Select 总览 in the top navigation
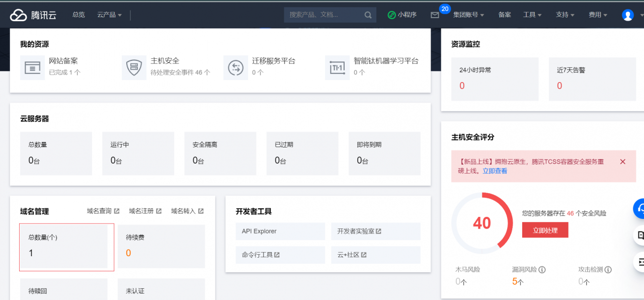644x300 pixels. pos(78,15)
